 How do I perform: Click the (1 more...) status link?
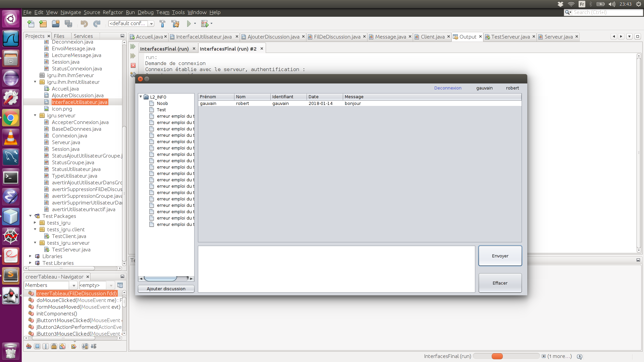[x=559, y=356]
